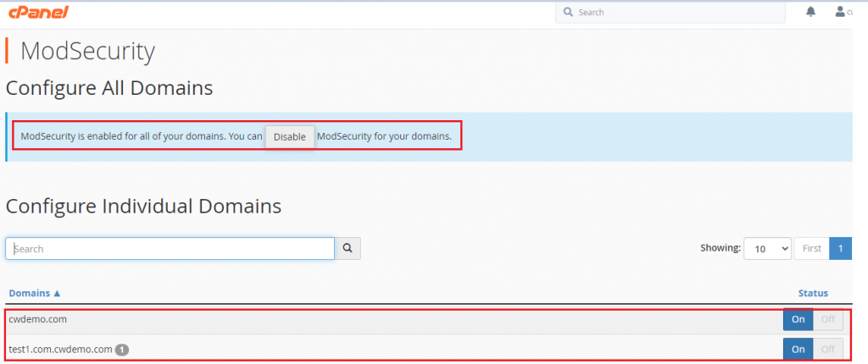
Task: Open the user account menu icon
Action: click(839, 12)
